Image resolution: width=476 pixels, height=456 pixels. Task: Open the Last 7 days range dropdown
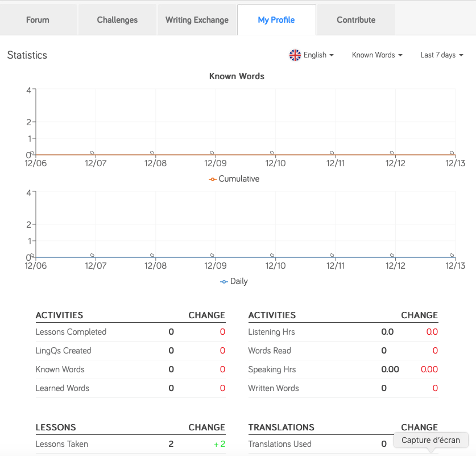click(x=442, y=55)
